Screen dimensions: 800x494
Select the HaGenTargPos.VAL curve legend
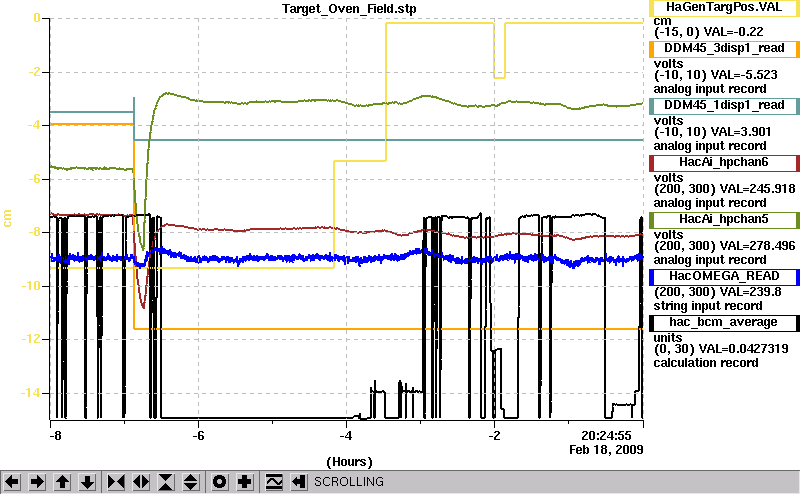coord(724,7)
